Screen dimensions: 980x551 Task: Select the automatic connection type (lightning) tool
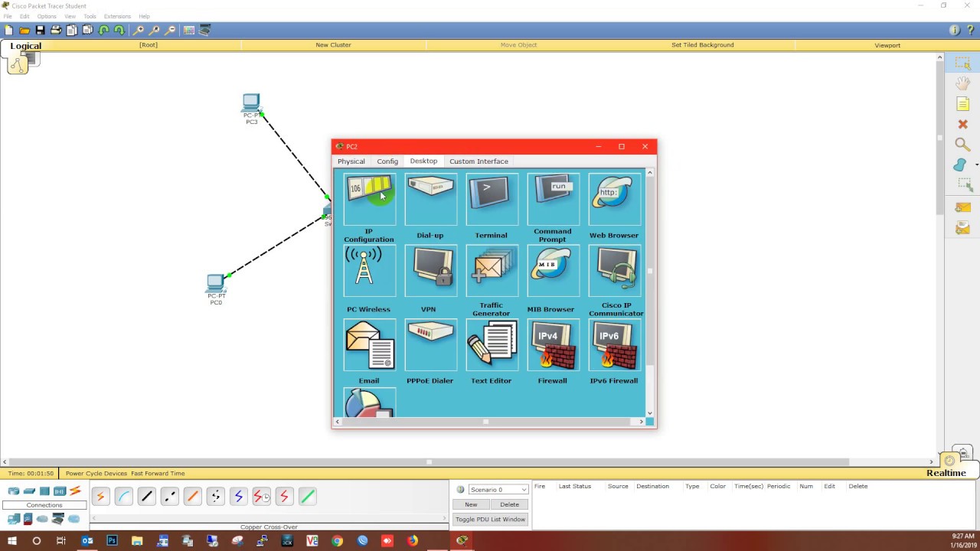click(x=100, y=497)
